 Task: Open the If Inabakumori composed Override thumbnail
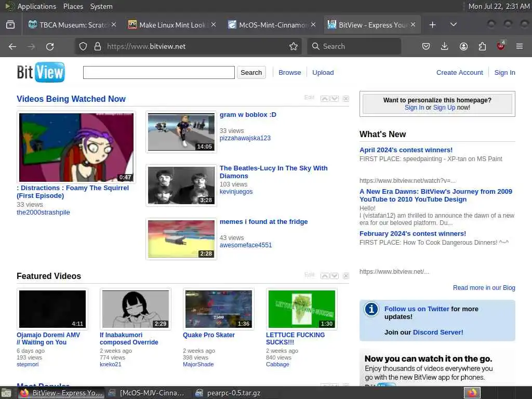click(136, 309)
